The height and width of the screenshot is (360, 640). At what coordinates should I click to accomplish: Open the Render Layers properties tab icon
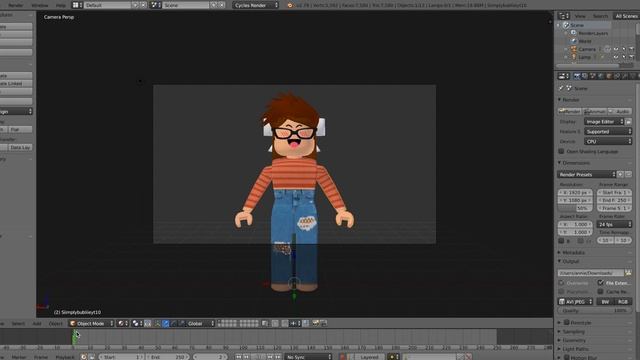(x=585, y=76)
